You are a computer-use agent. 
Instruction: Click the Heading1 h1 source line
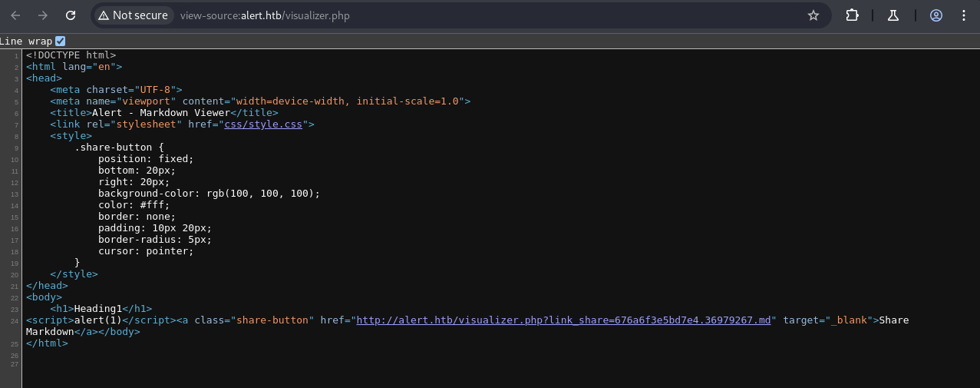tap(98, 308)
